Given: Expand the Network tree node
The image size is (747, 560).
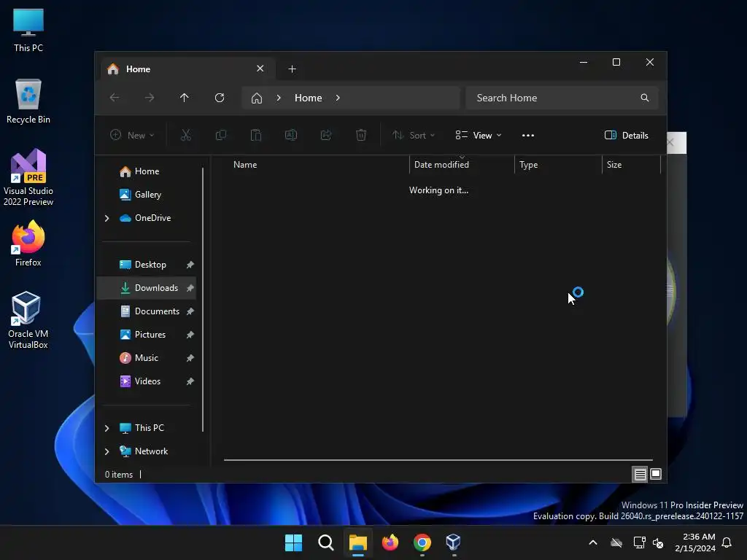Looking at the screenshot, I should pyautogui.click(x=107, y=451).
